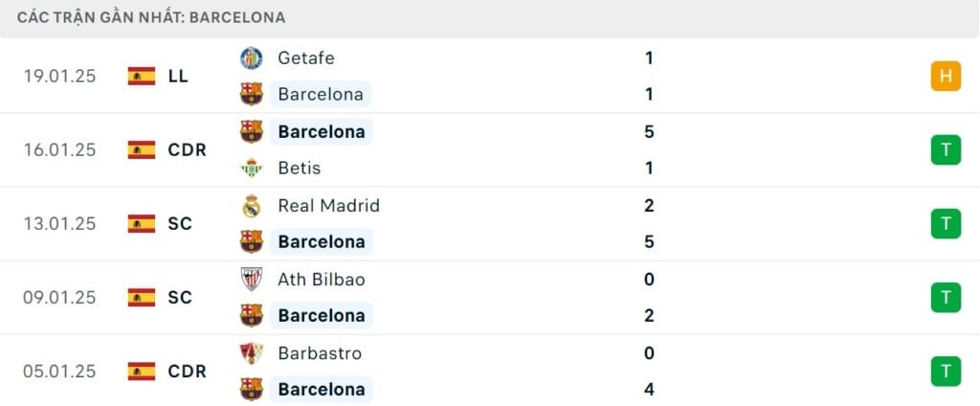Click the Real Madrid crest icon
Screen dimensions: 980x406
251,206
